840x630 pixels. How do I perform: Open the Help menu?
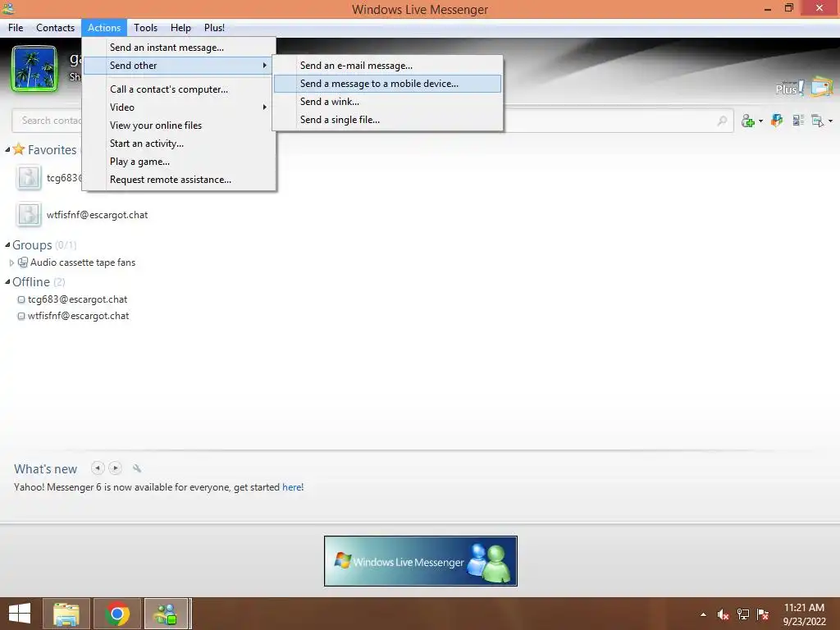(180, 28)
